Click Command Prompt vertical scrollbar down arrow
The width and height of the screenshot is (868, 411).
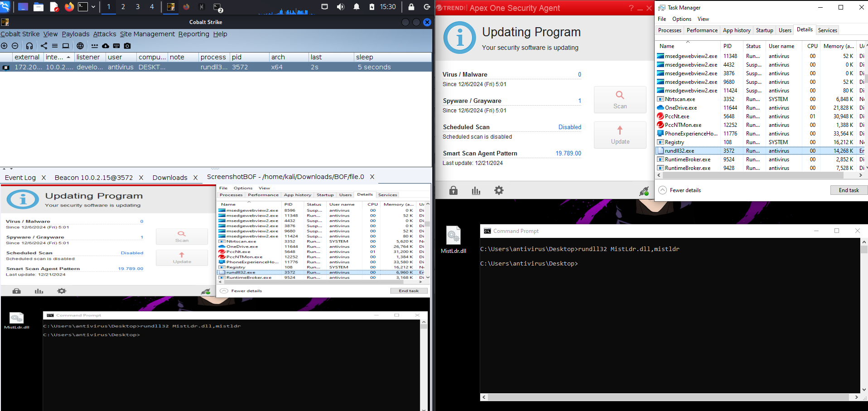click(864, 389)
